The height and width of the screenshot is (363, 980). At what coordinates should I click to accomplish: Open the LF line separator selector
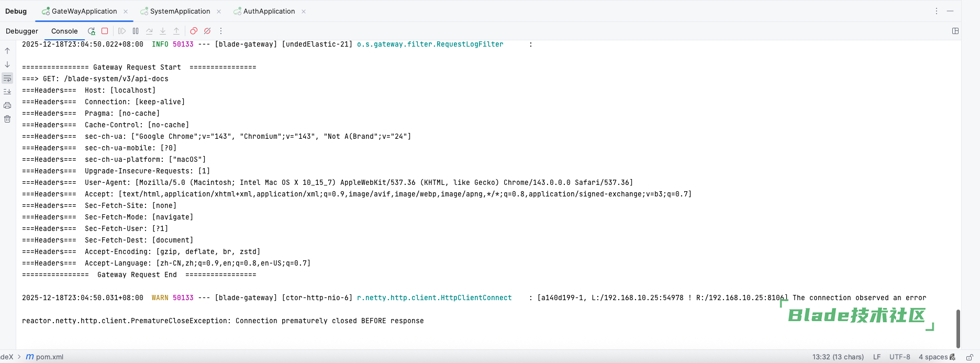point(877,357)
